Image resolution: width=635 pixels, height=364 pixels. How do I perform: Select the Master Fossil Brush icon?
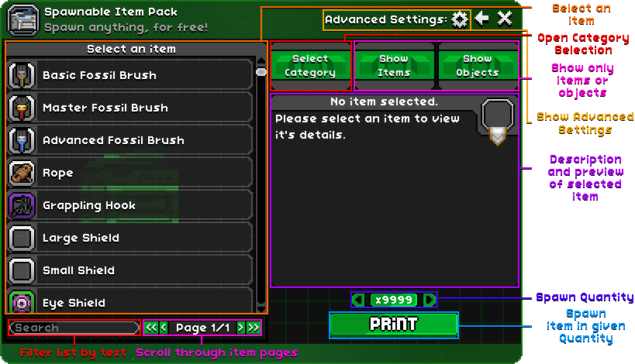tap(22, 108)
